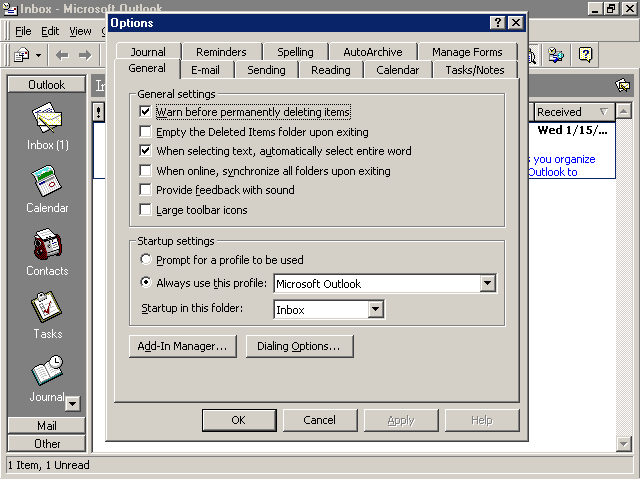Select Always use this profile option

coord(145,282)
